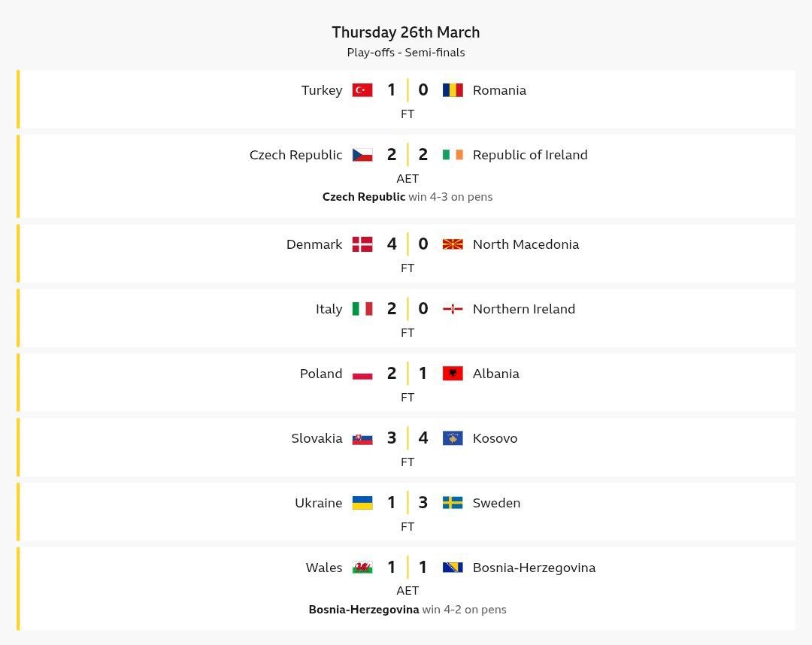Click the Bosnia-Herzegovina win on pens text
812x645 pixels.
(x=408, y=610)
